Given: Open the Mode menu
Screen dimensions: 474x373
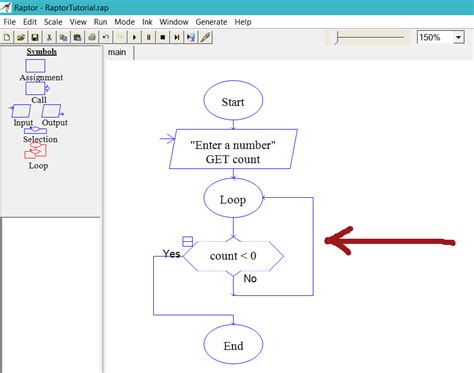Looking at the screenshot, I should coord(124,22).
